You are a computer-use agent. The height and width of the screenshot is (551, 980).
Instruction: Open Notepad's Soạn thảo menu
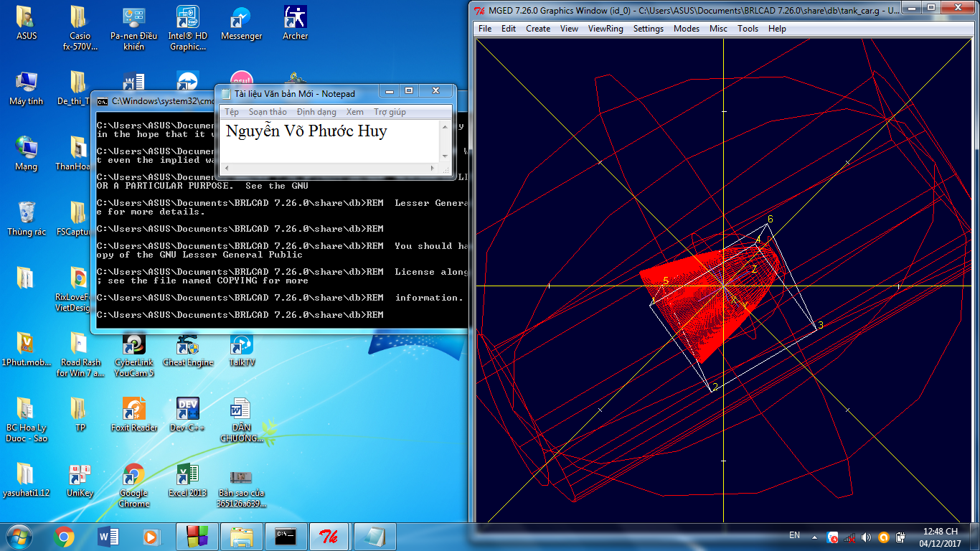(268, 112)
